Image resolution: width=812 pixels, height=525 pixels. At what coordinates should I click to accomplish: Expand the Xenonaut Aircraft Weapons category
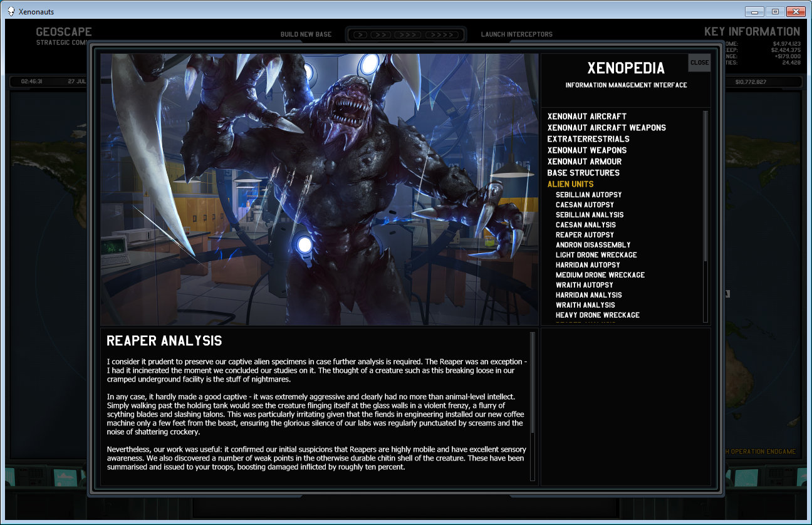(606, 128)
